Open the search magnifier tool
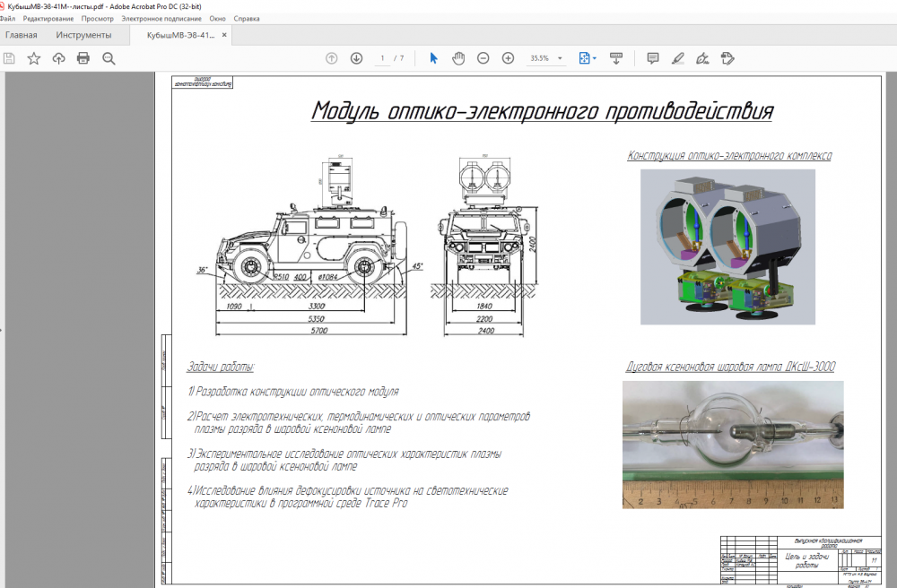The width and height of the screenshot is (897, 588). 109,58
